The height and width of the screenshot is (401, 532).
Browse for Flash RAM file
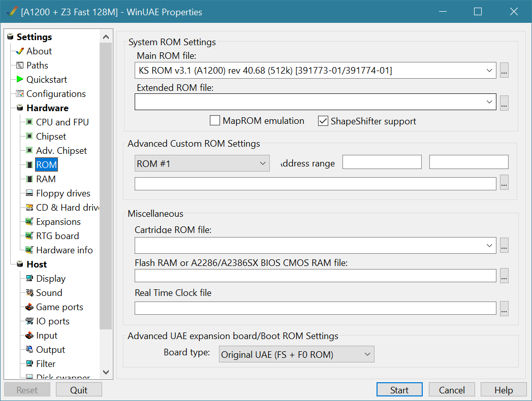504,276
